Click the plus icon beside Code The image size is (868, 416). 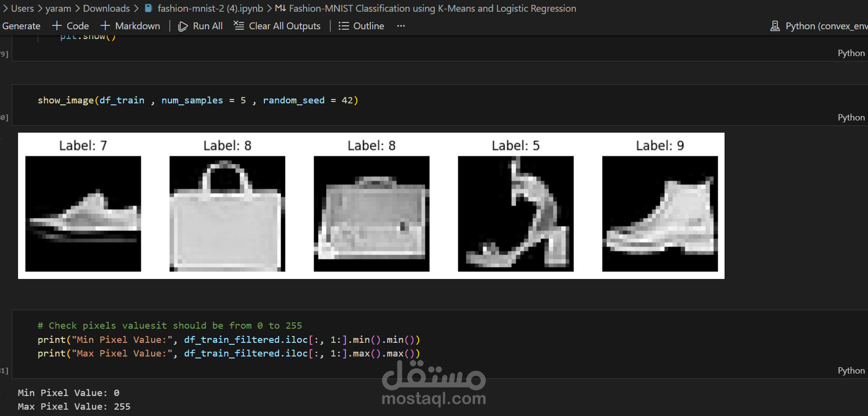click(57, 26)
